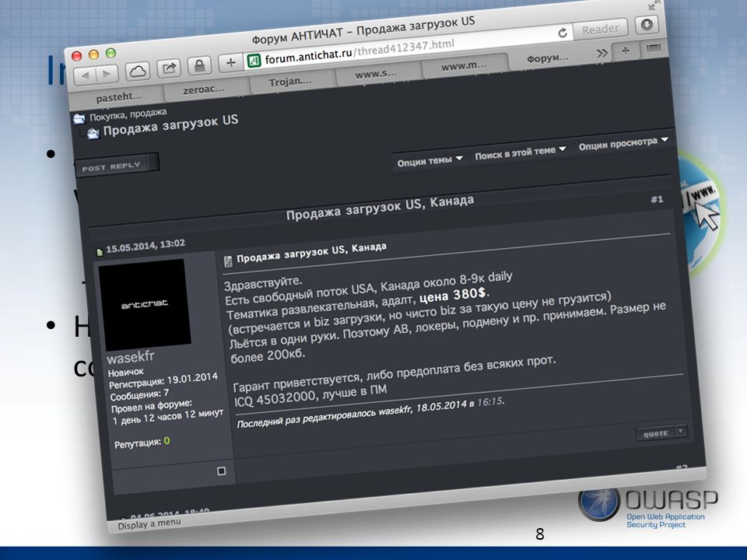
Task: Click the folder icon next to Покупка, продажа
Action: tap(79, 118)
